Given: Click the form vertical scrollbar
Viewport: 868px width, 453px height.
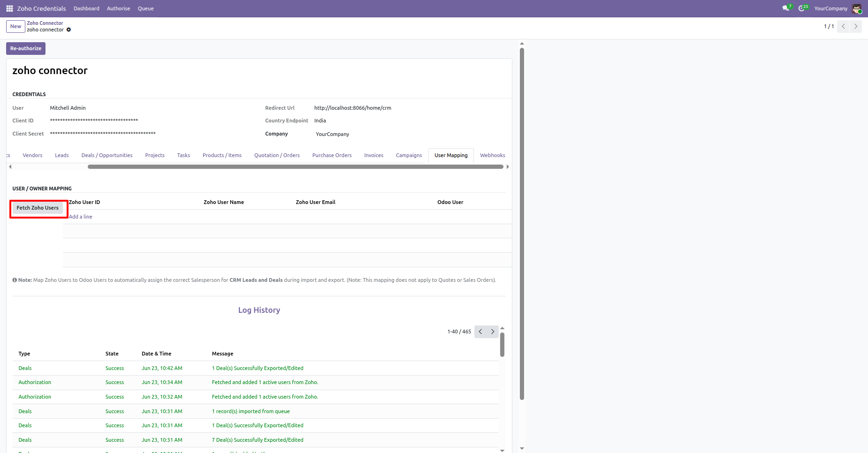Looking at the screenshot, I should 522,224.
